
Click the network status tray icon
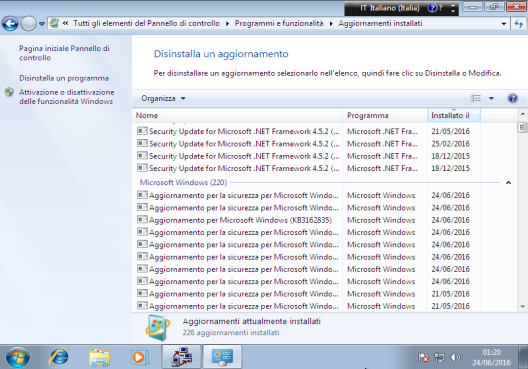[x=439, y=357]
